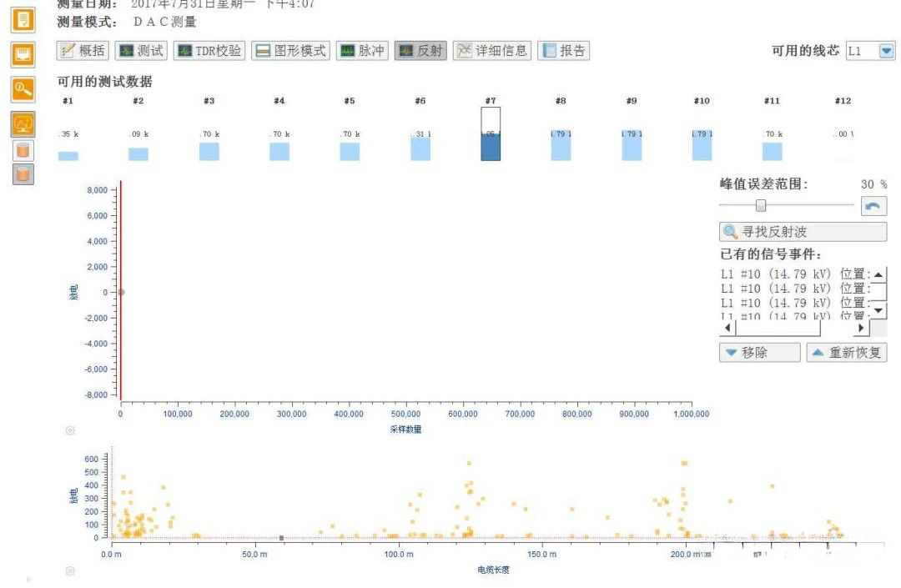Select the orange monitor chart sidebar icon
The image size is (901, 588).
23,124
